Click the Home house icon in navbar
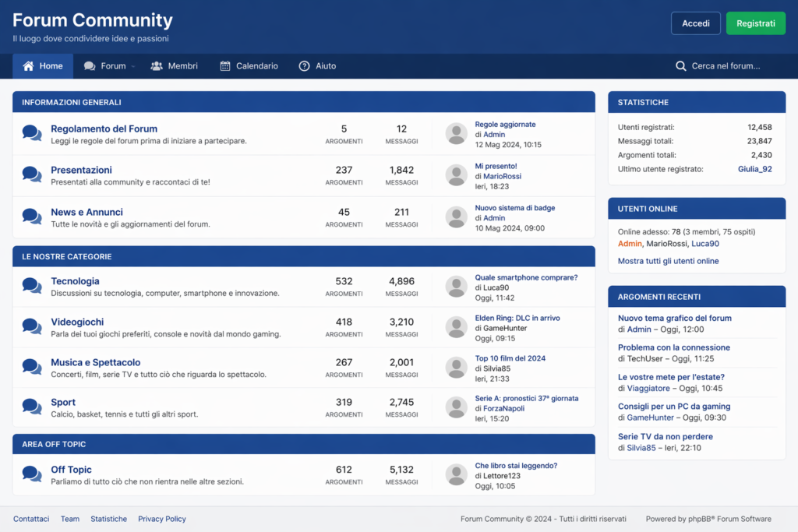 click(x=29, y=66)
